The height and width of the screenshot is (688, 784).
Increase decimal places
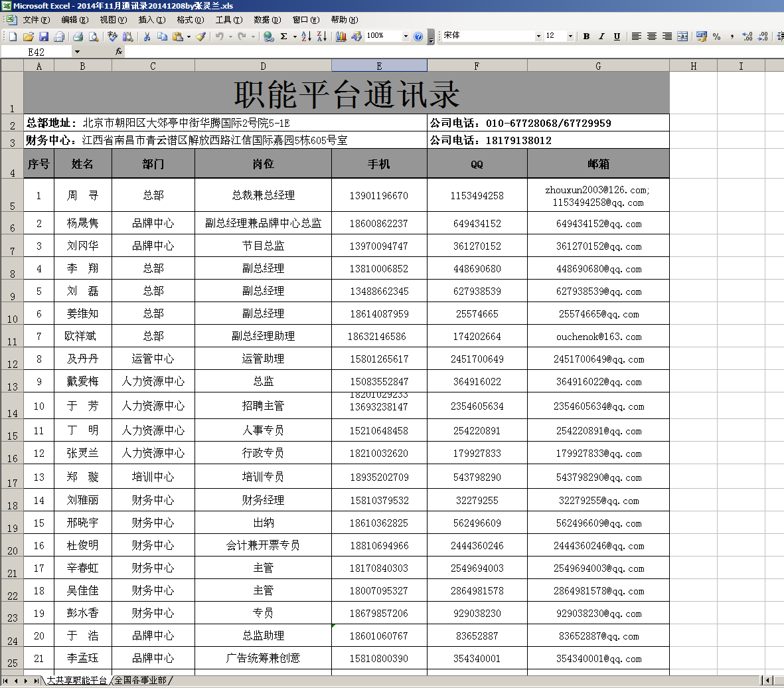tap(747, 36)
